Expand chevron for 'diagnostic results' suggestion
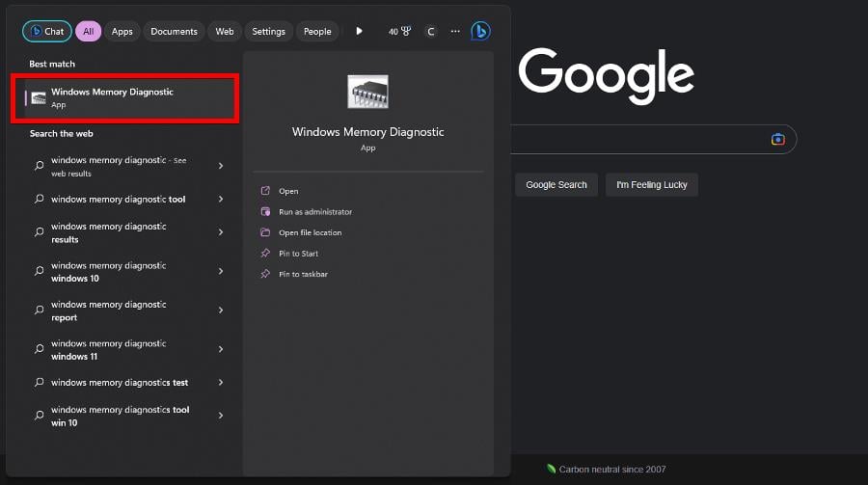The image size is (868, 485). click(220, 232)
